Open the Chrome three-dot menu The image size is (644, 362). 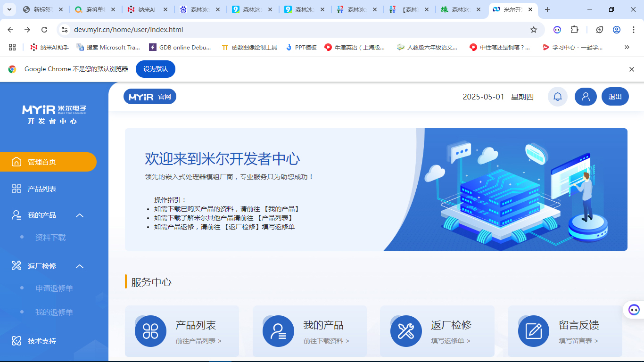click(x=633, y=30)
